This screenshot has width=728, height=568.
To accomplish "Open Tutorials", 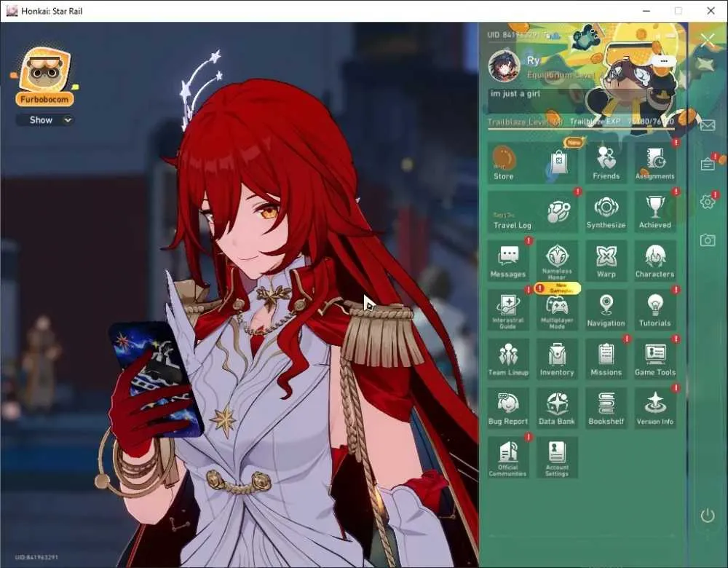I will [x=654, y=310].
